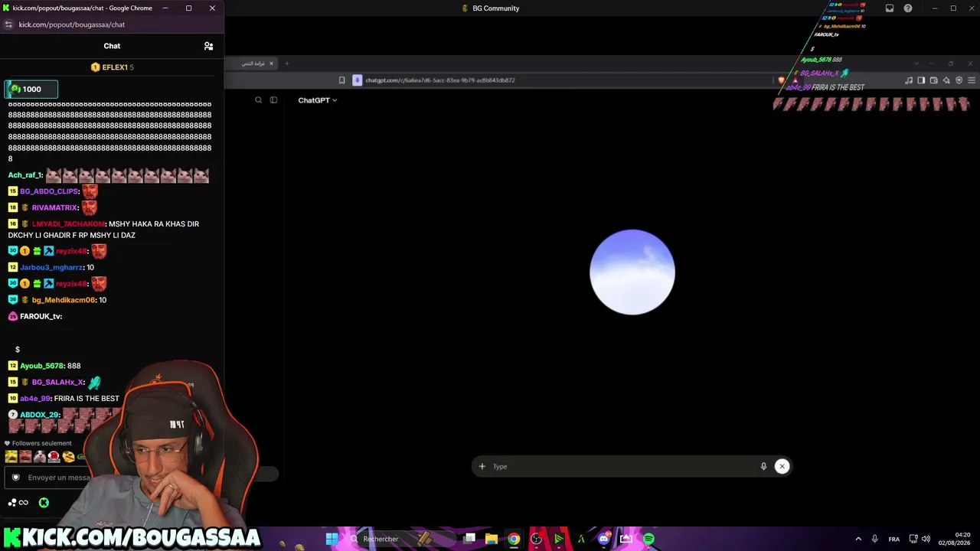Viewport: 980px width, 551px height.
Task: Open the chat users list icon
Action: pos(208,46)
